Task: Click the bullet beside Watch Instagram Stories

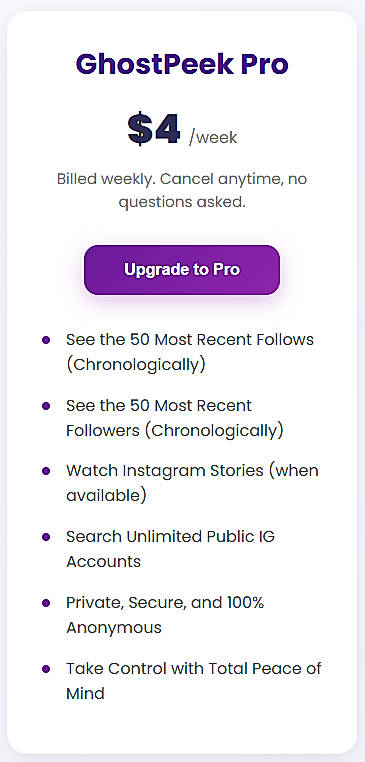Action: click(x=46, y=471)
